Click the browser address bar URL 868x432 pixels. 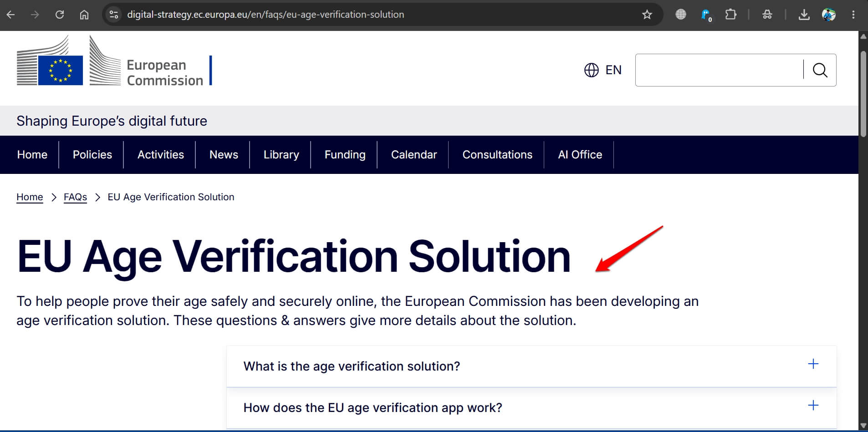click(266, 15)
